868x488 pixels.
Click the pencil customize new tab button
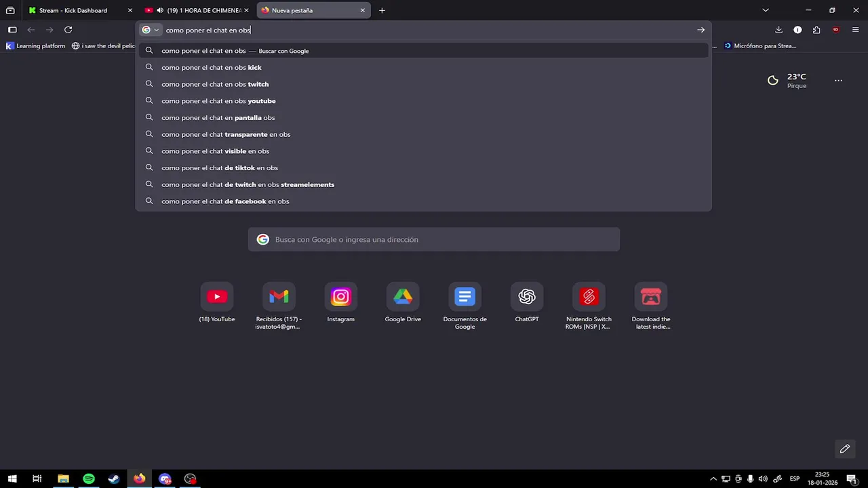pyautogui.click(x=845, y=449)
